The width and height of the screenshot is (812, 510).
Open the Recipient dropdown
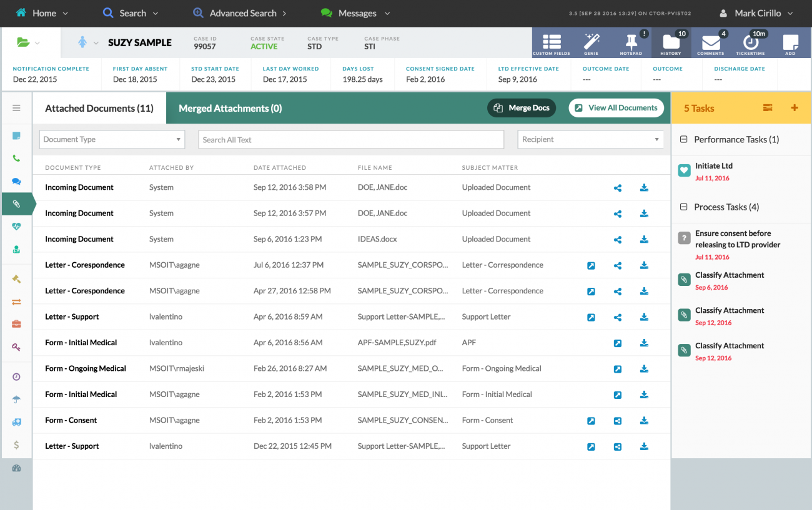click(590, 139)
